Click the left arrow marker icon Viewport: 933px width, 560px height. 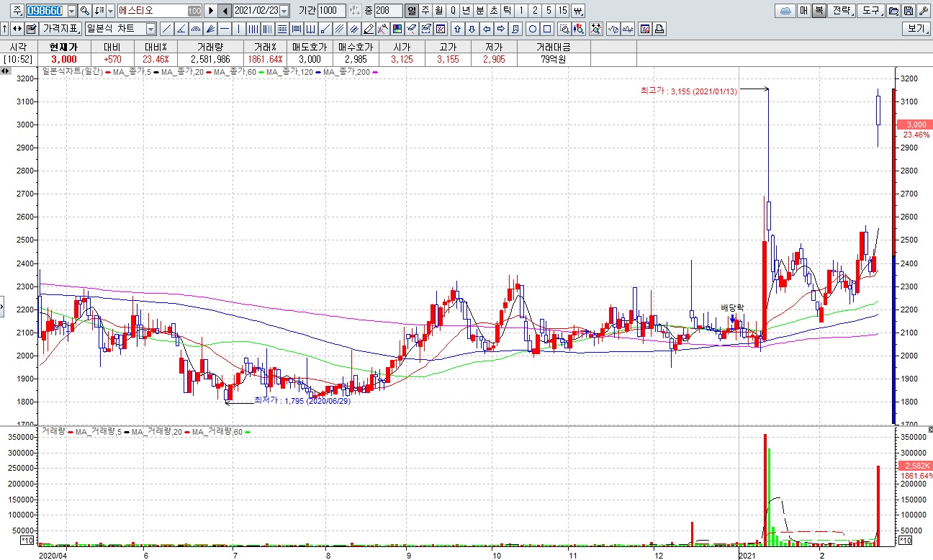(x=487, y=29)
